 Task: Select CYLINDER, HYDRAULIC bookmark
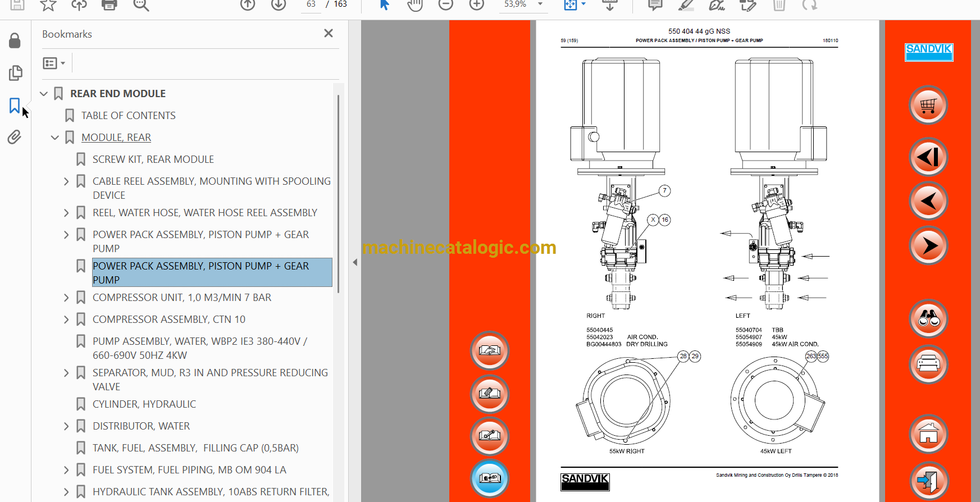144,404
